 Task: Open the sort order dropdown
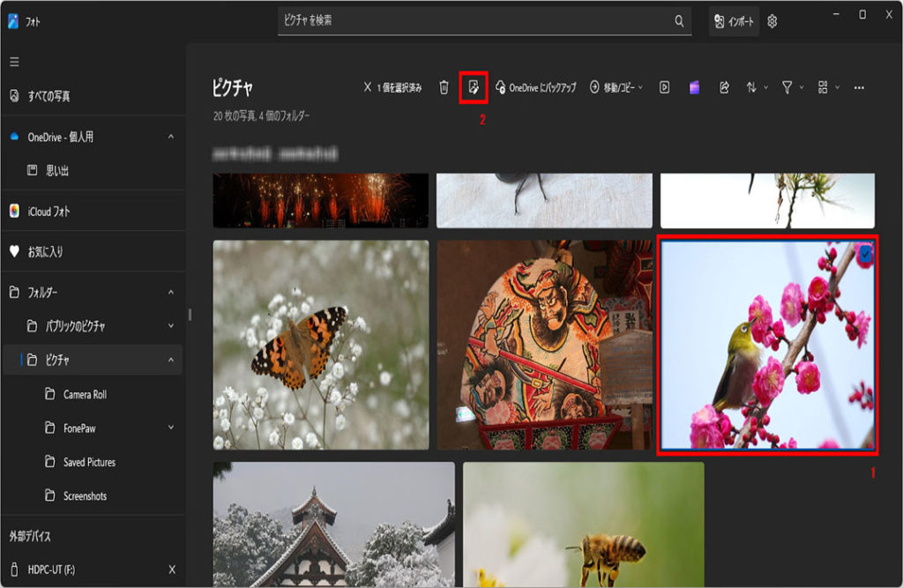pyautogui.click(x=757, y=87)
